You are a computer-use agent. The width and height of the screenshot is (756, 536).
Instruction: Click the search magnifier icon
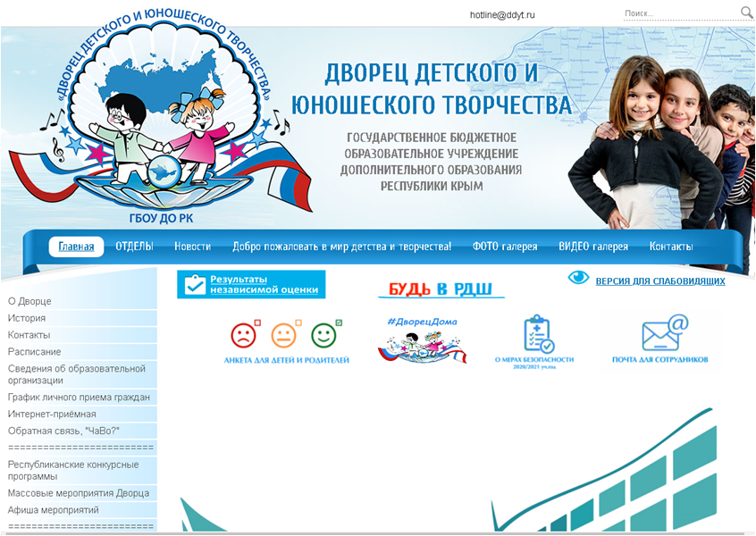(746, 13)
